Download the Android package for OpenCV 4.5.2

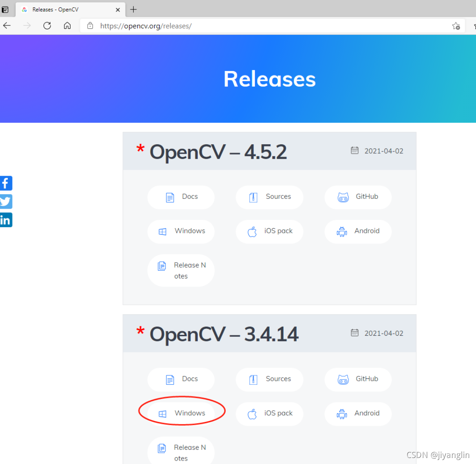click(358, 232)
